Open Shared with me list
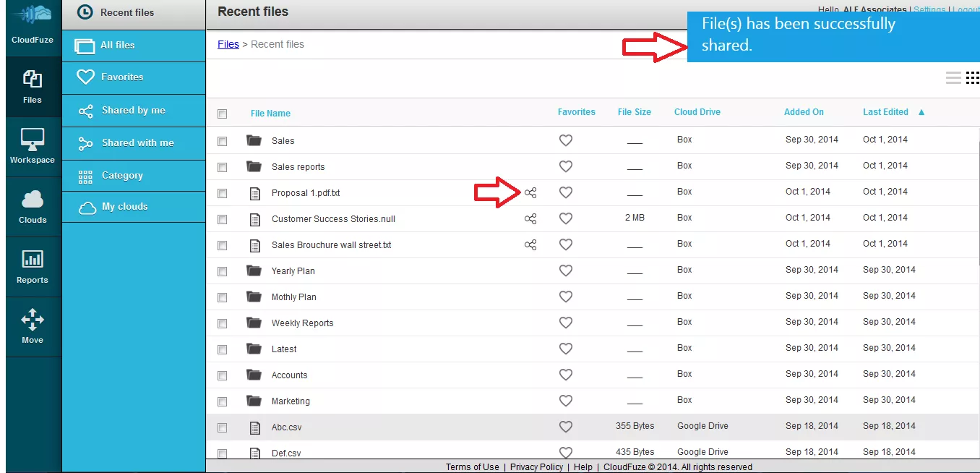The height and width of the screenshot is (473, 980). [x=134, y=143]
